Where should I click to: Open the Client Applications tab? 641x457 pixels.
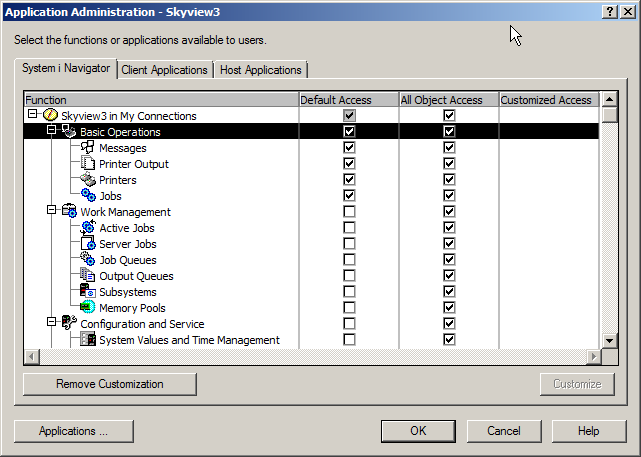[x=164, y=70]
